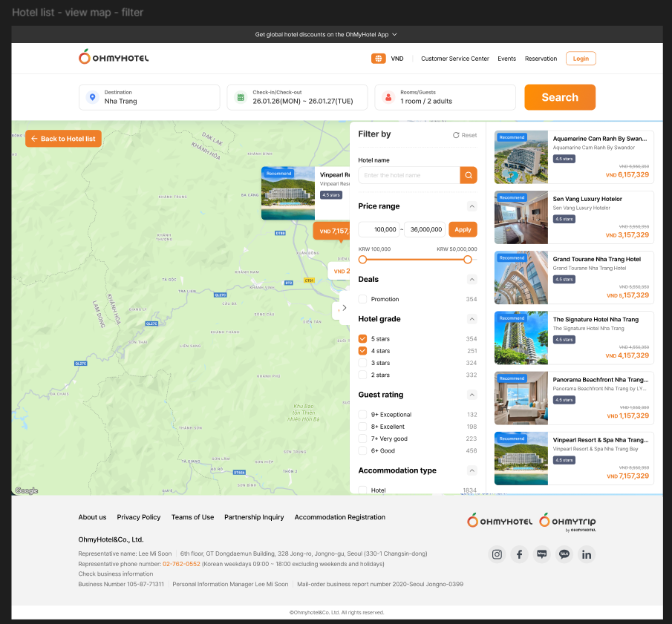The width and height of the screenshot is (672, 624).
Task: Click the hotel name search magnifier icon
Action: pos(469,175)
